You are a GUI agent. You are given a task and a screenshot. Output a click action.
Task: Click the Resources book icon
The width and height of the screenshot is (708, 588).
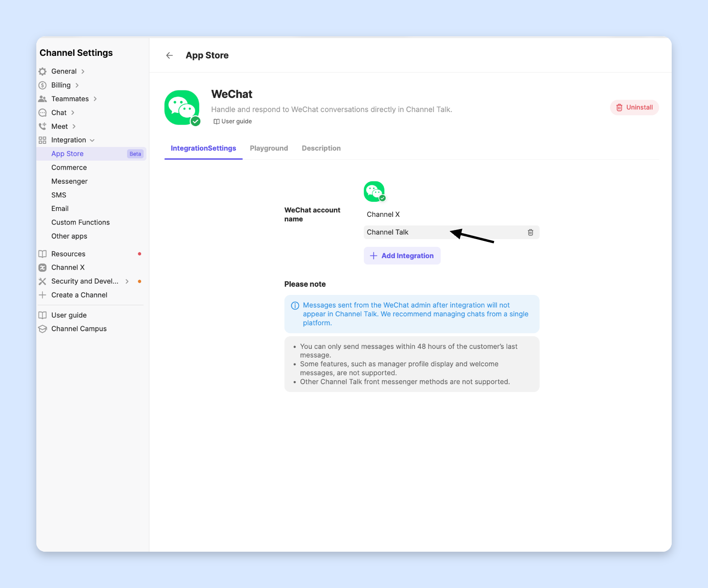point(43,254)
